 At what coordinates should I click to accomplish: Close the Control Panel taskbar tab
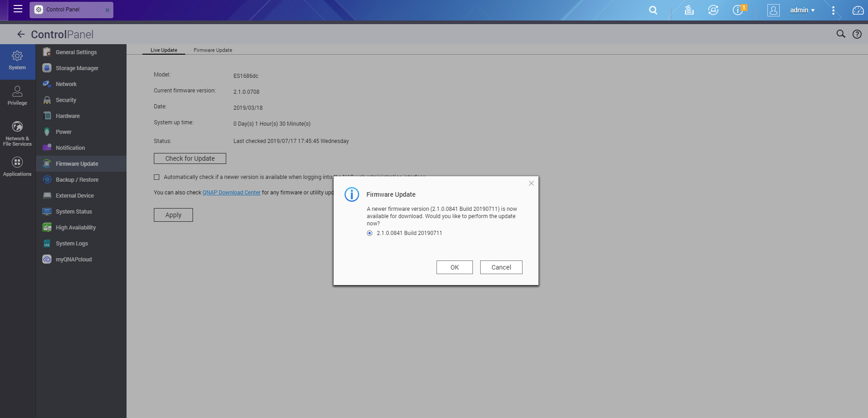[107, 10]
